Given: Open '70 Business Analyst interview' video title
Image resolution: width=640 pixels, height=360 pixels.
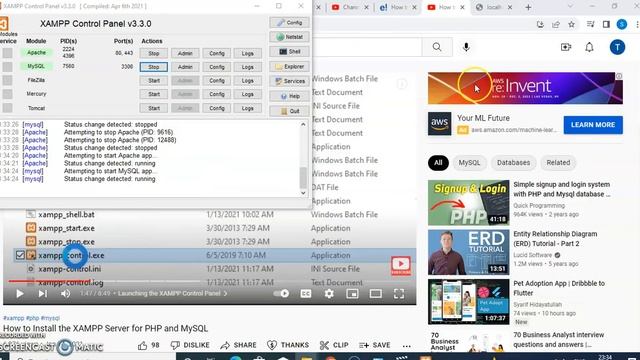Looking at the screenshot, I should pyautogui.click(x=558, y=340).
